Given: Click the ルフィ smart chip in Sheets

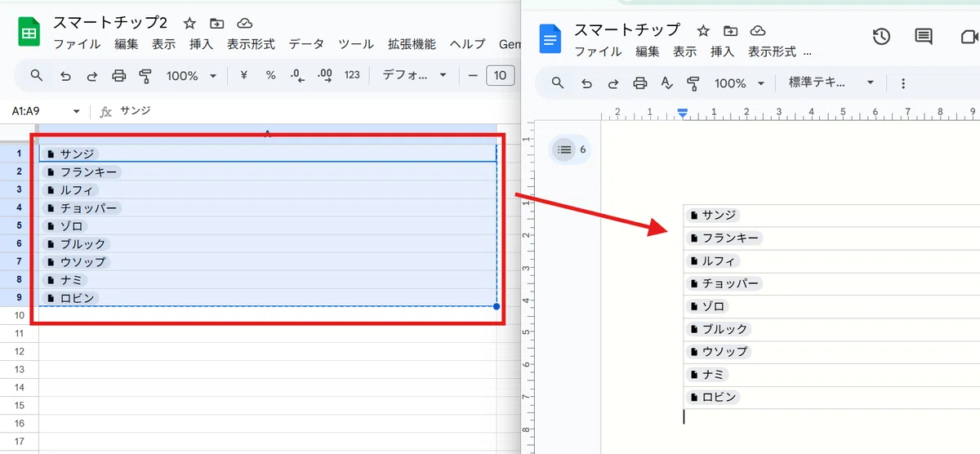Looking at the screenshot, I should click(x=71, y=189).
